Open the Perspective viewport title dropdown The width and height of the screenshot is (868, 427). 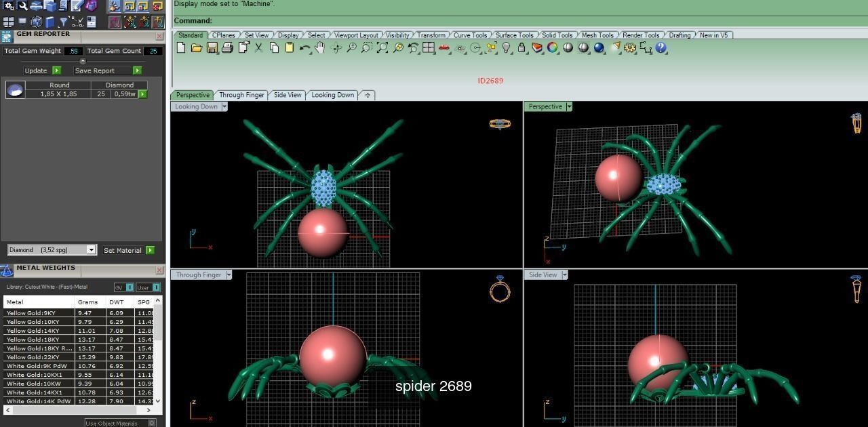[569, 106]
